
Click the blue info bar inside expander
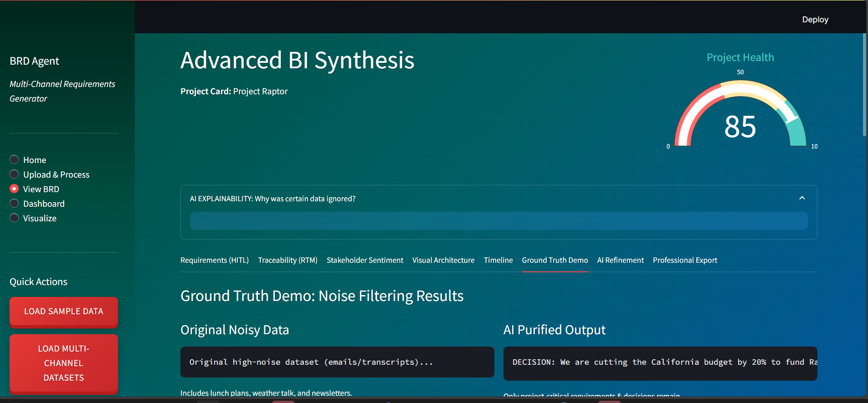(499, 221)
